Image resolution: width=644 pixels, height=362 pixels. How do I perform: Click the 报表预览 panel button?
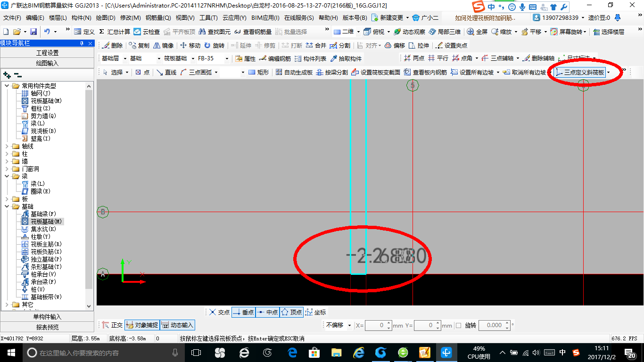pyautogui.click(x=47, y=327)
